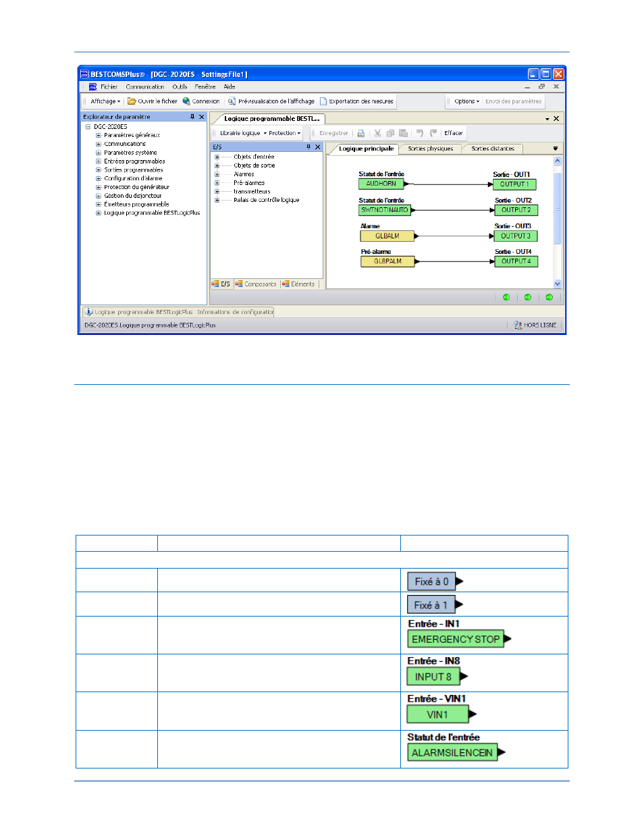Select the OUTPUT 1 block
The width and height of the screenshot is (644, 834).
tap(515, 184)
